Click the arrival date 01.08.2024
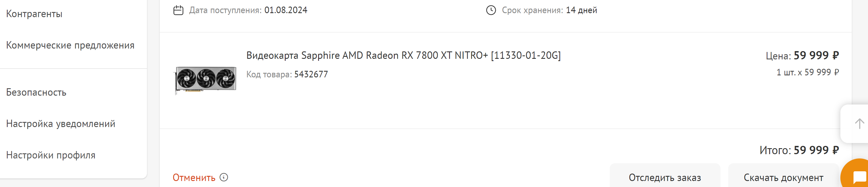Viewport: 868px width, 187px height. [x=286, y=11]
